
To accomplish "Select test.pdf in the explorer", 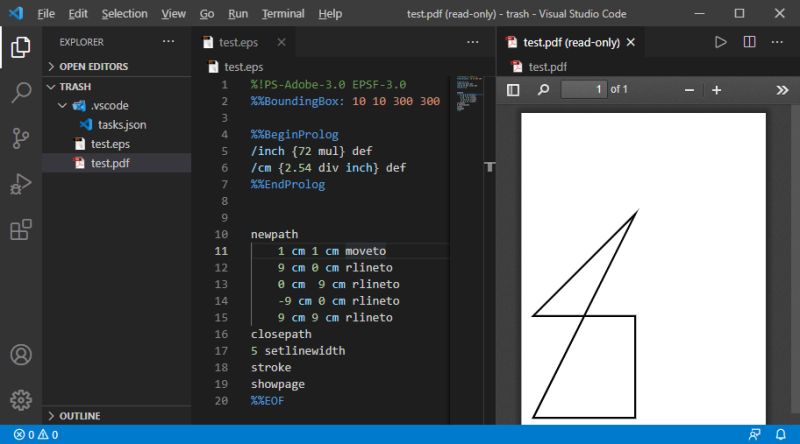I will click(x=117, y=163).
